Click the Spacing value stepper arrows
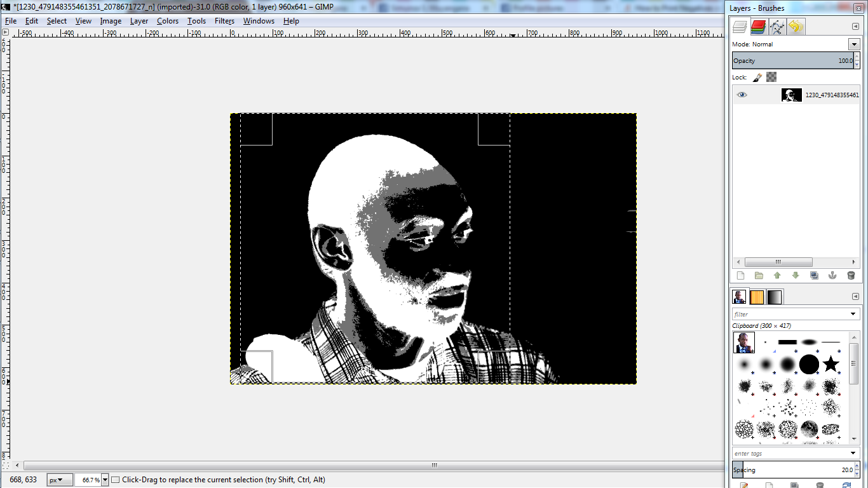The image size is (868, 488). pos(857,470)
